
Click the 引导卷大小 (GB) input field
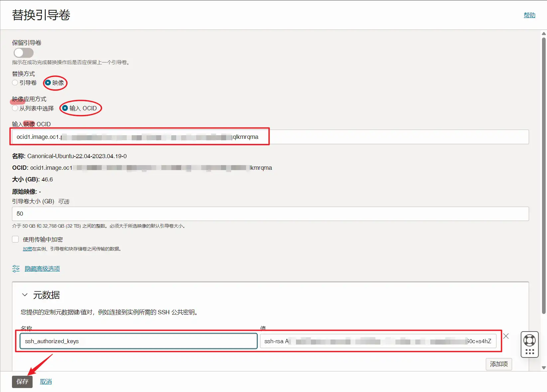(x=270, y=214)
